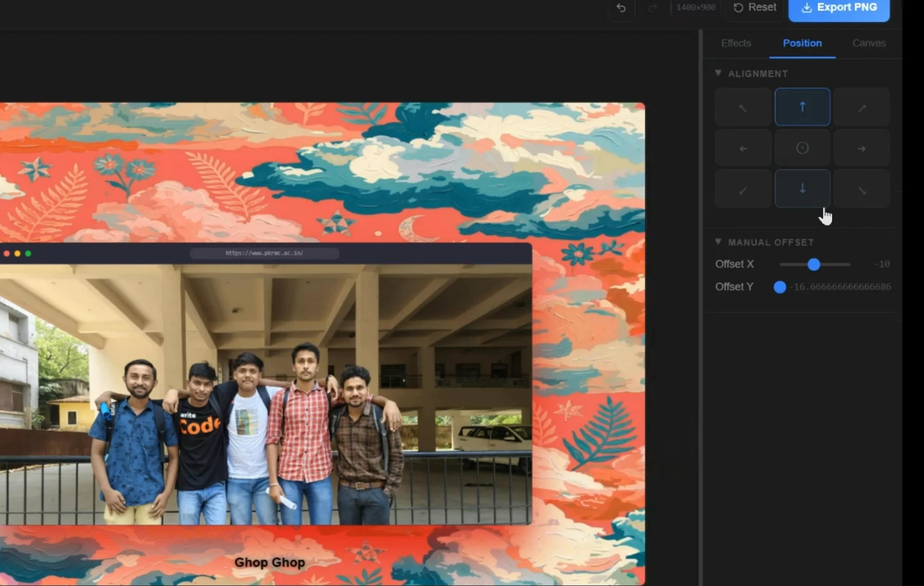Align image to top center
Viewport: 924px width, 586px height.
tap(803, 107)
